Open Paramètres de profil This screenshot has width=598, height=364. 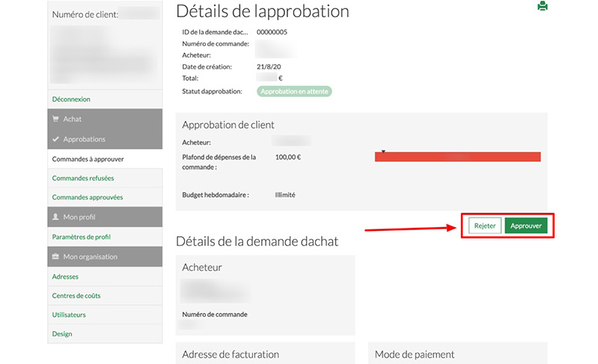tap(82, 237)
